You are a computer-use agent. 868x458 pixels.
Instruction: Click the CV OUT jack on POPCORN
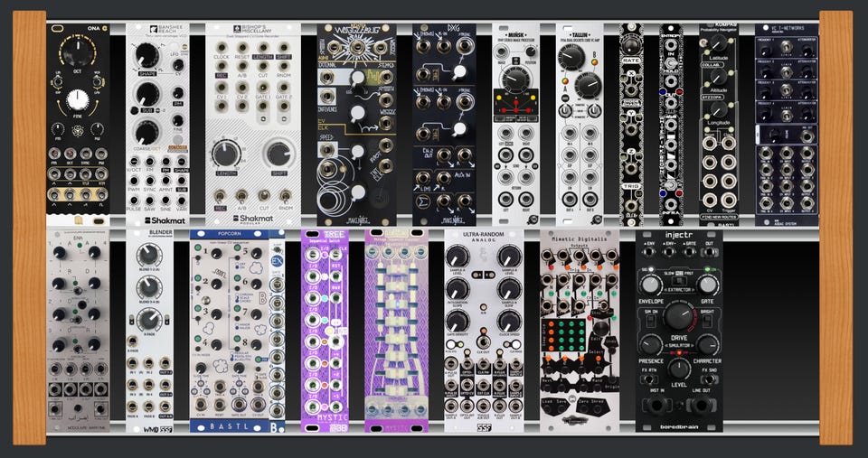(x=258, y=403)
